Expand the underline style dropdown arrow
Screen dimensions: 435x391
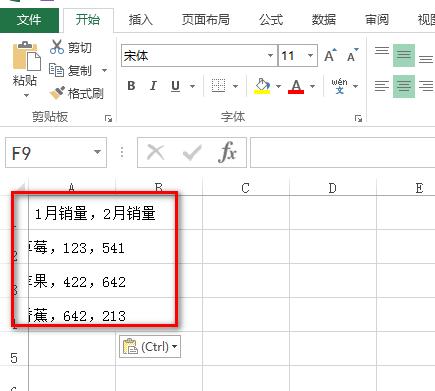pos(192,86)
